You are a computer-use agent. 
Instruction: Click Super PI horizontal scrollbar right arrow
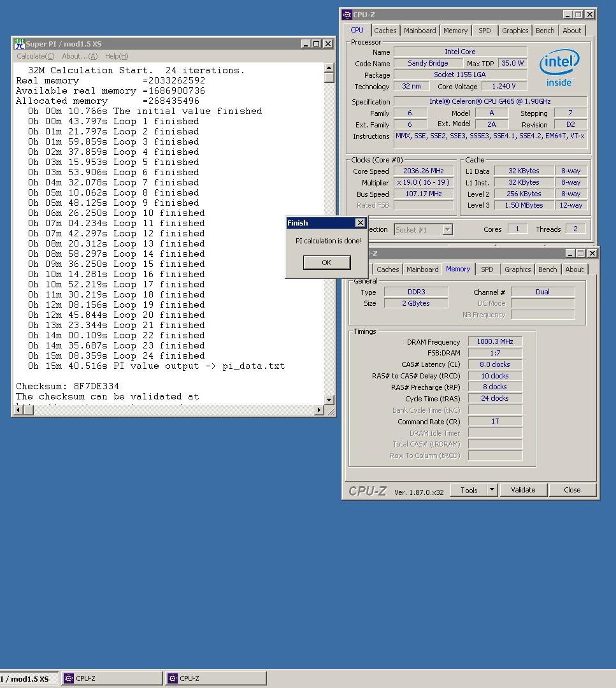click(x=319, y=410)
